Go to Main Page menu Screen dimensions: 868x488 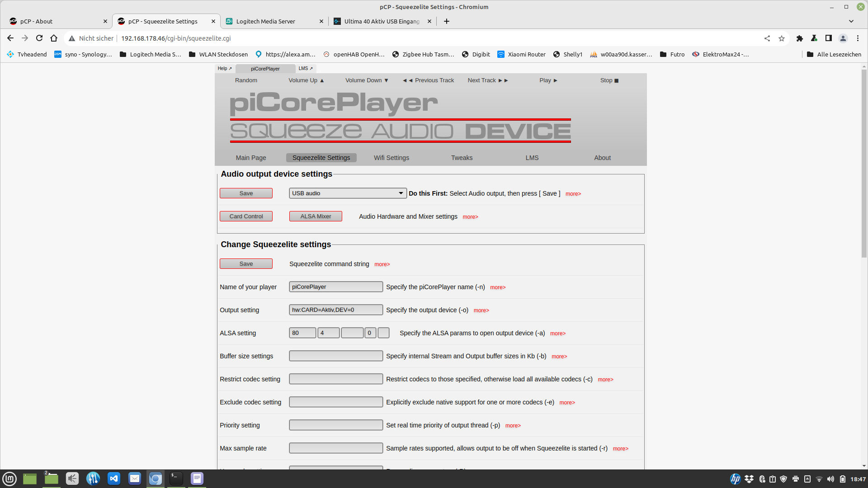point(251,158)
